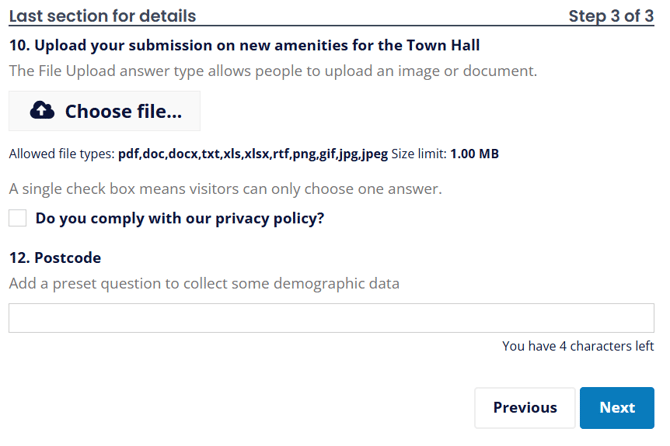This screenshot has height=446, width=670.
Task: Click the 'jpeg' extension in allowed types
Action: point(374,154)
